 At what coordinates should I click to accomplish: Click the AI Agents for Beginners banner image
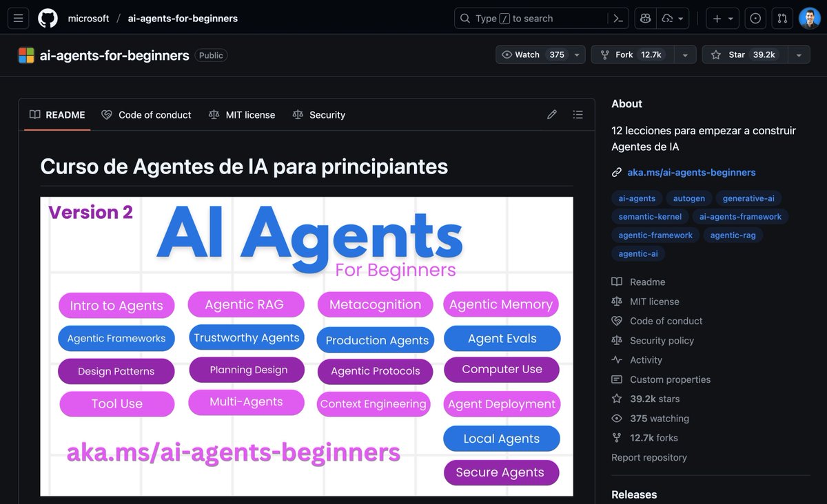point(307,346)
